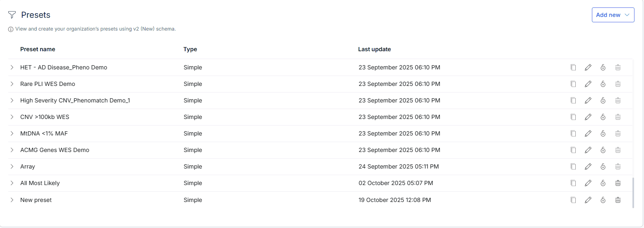Click the Preset name column header
This screenshot has width=644, height=228.
(x=38, y=49)
